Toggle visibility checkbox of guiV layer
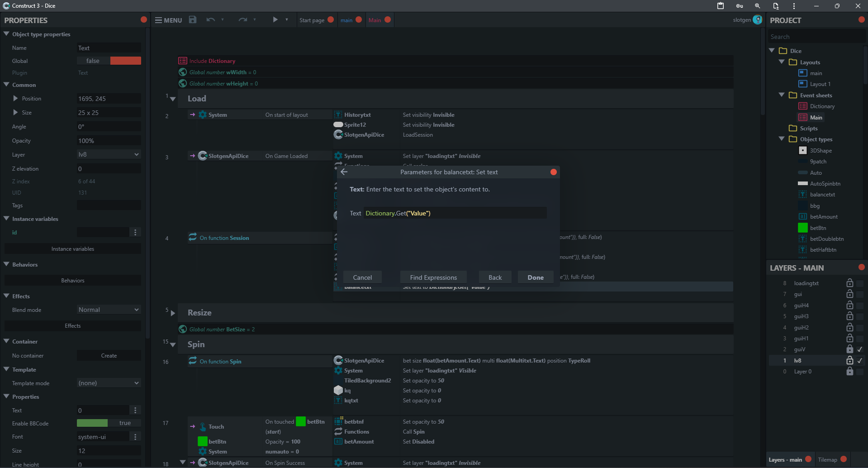Viewport: 868px width, 468px height. click(860, 349)
